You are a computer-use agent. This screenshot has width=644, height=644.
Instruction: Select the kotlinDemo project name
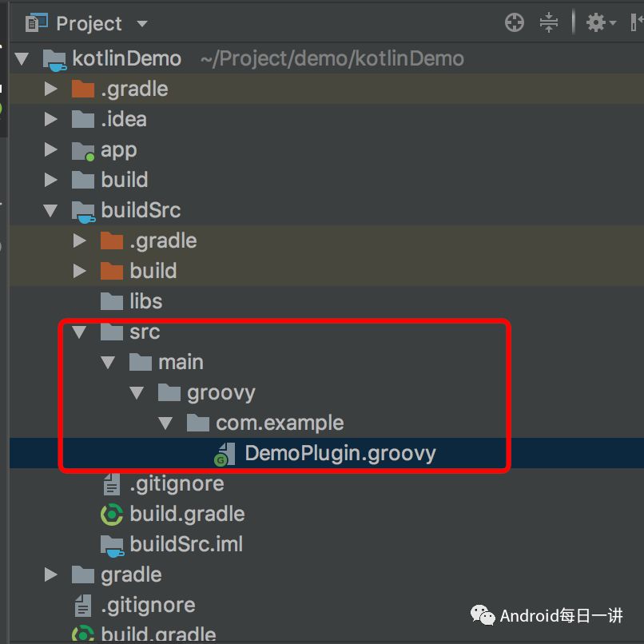click(127, 58)
